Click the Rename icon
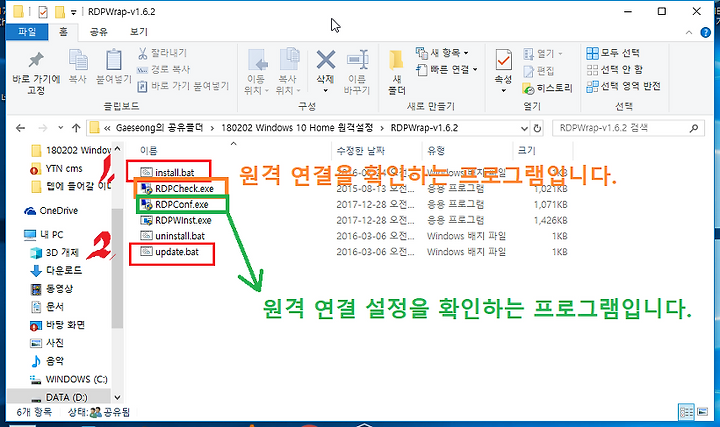The height and width of the screenshot is (427, 720). [x=357, y=60]
